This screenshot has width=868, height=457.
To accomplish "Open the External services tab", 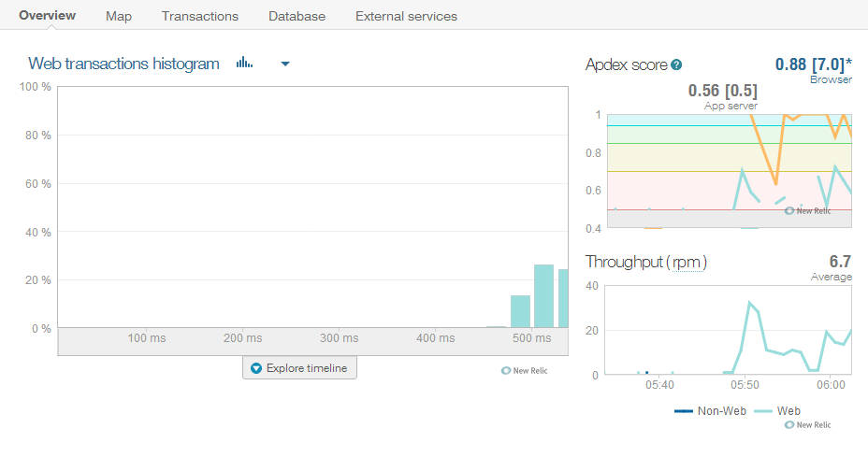I will tap(406, 16).
